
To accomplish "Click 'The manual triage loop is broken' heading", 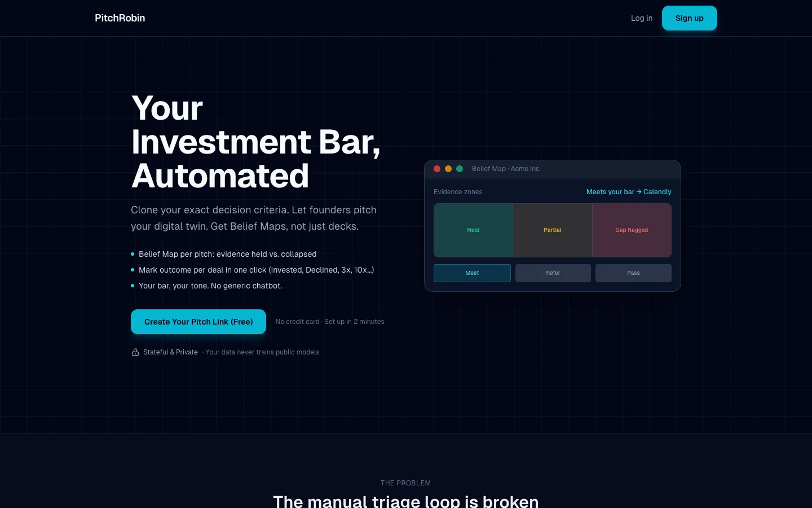I will pos(405,501).
